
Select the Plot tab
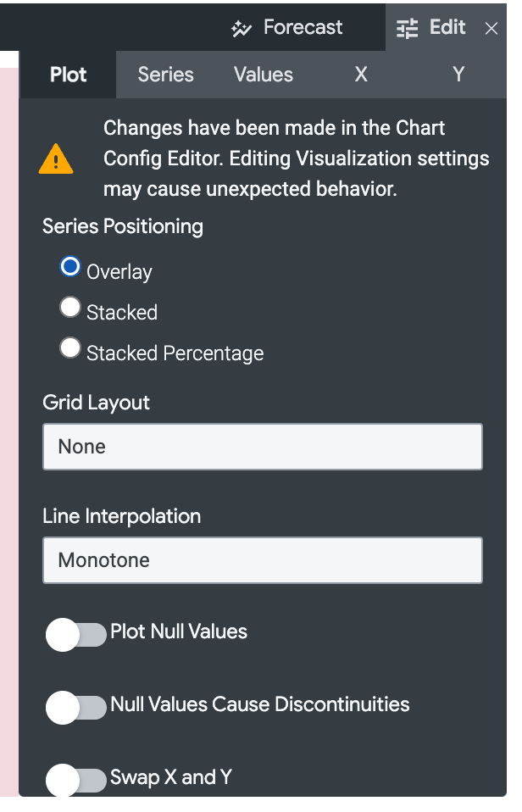[68, 75]
